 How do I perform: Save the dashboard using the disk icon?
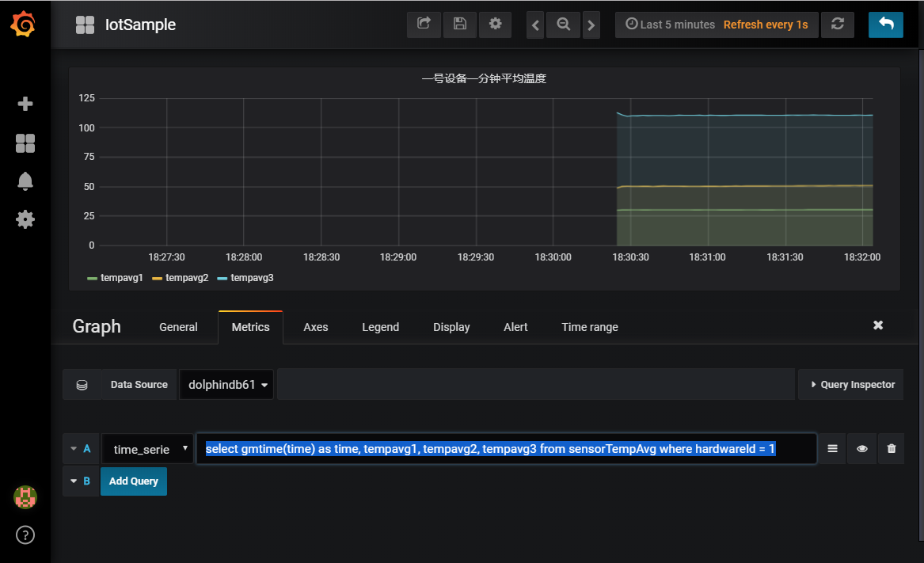click(x=459, y=25)
